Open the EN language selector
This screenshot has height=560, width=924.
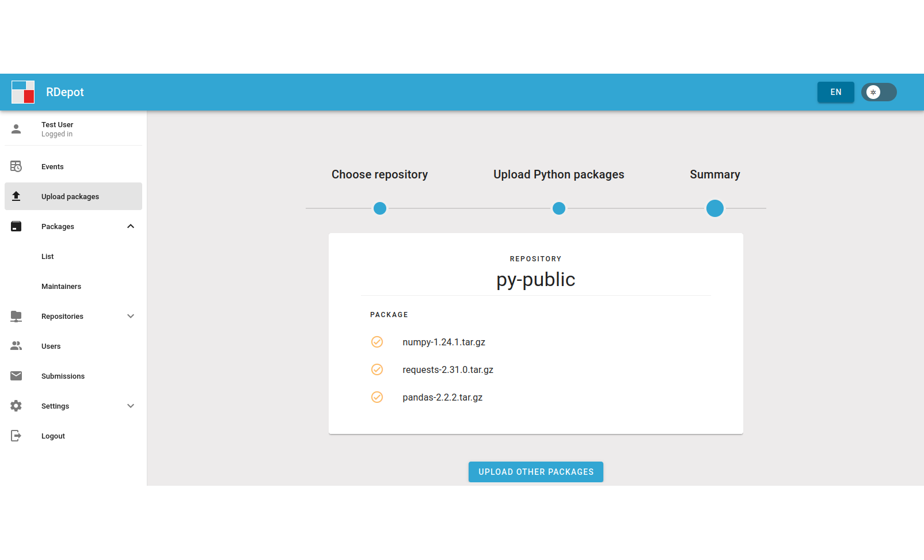tap(836, 92)
